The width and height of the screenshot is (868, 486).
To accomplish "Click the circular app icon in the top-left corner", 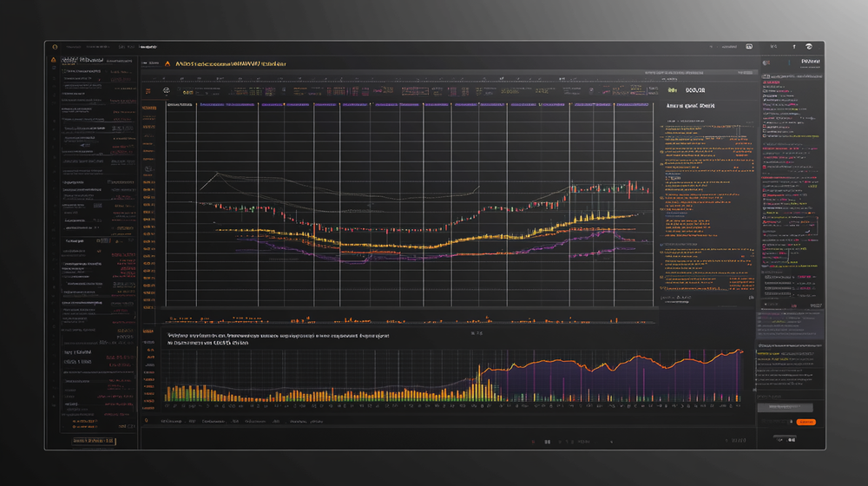I will (54, 47).
